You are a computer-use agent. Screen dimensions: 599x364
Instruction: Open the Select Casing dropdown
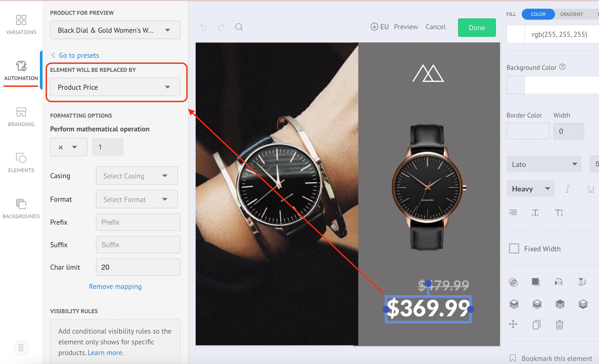coord(137,176)
